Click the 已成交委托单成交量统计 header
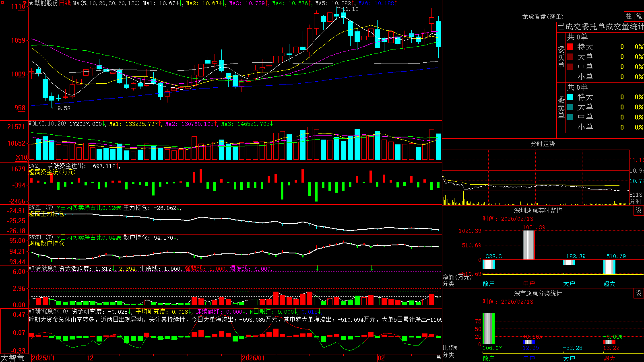This screenshot has height=362, width=644. pos(601,27)
